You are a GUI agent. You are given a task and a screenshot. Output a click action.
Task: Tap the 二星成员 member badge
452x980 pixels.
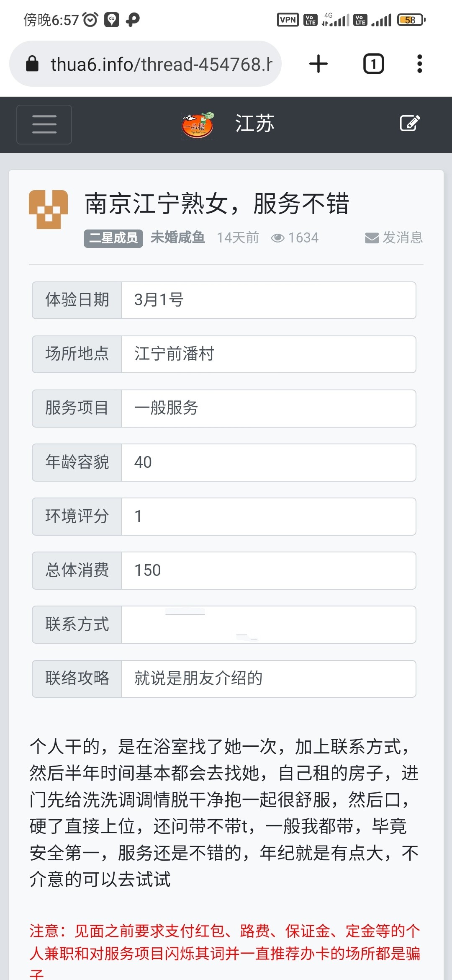(113, 238)
